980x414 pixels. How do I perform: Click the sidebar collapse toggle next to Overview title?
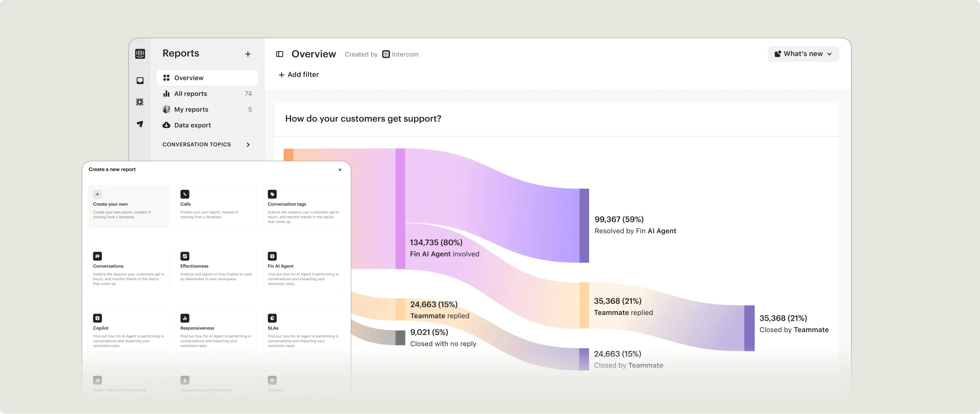280,54
